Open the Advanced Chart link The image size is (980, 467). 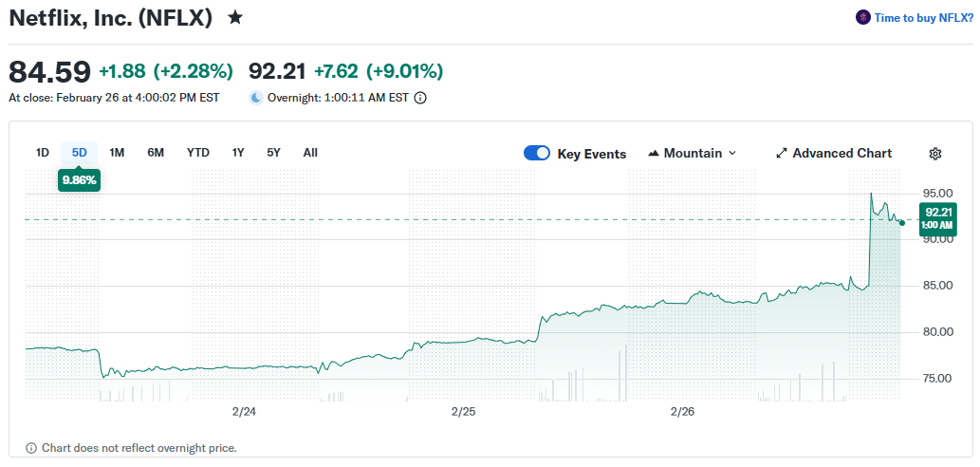[841, 154]
